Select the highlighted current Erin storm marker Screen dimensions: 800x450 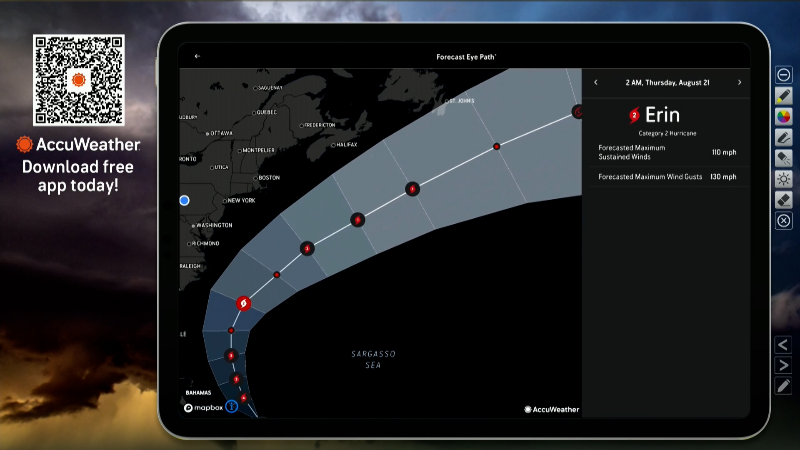click(243, 304)
